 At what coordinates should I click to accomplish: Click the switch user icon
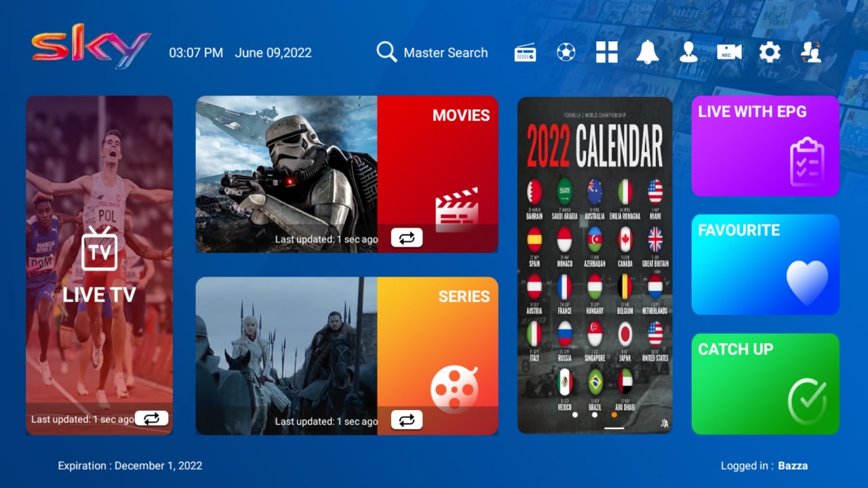click(x=811, y=52)
